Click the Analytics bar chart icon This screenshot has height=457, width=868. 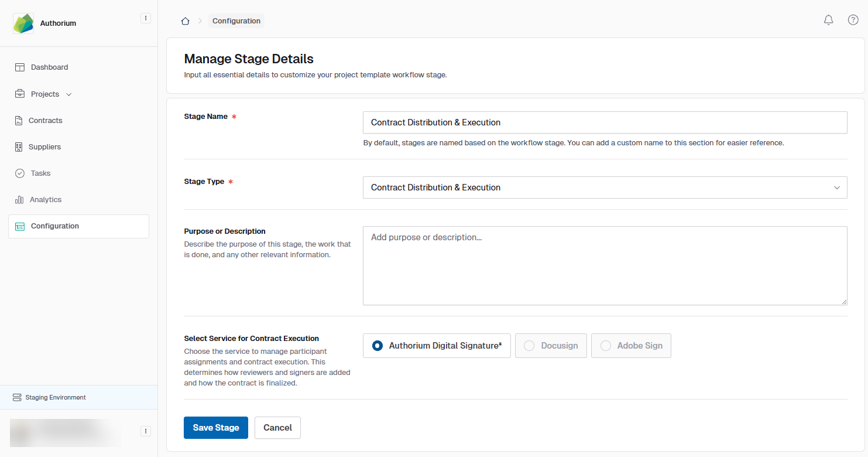click(19, 200)
